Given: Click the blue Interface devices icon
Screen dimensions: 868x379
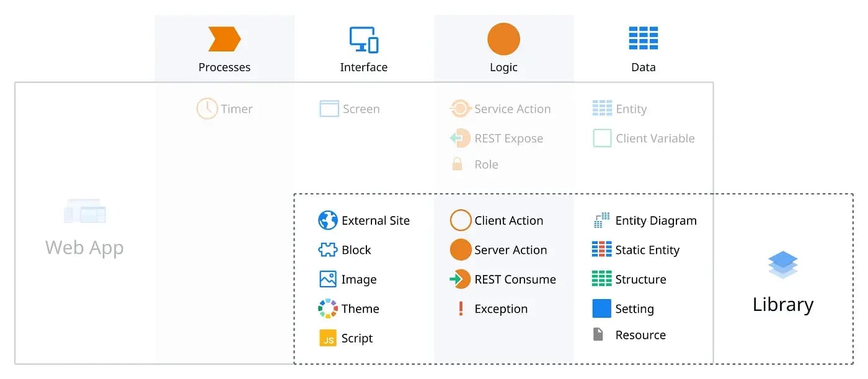Looking at the screenshot, I should pyautogui.click(x=364, y=40).
